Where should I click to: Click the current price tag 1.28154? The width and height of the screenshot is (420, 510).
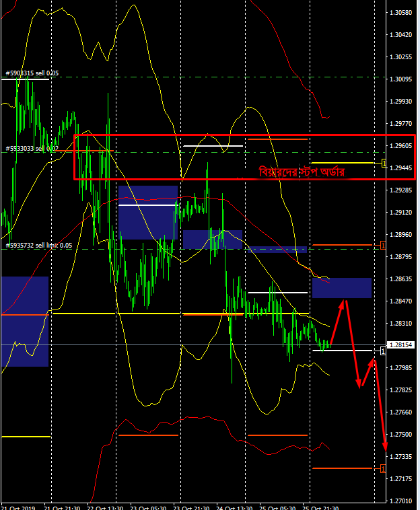[x=400, y=345]
